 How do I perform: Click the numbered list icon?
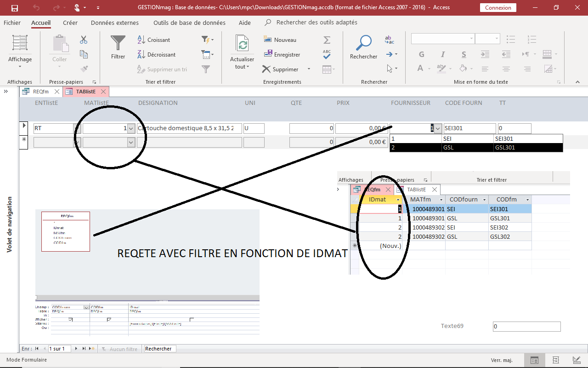(532, 40)
